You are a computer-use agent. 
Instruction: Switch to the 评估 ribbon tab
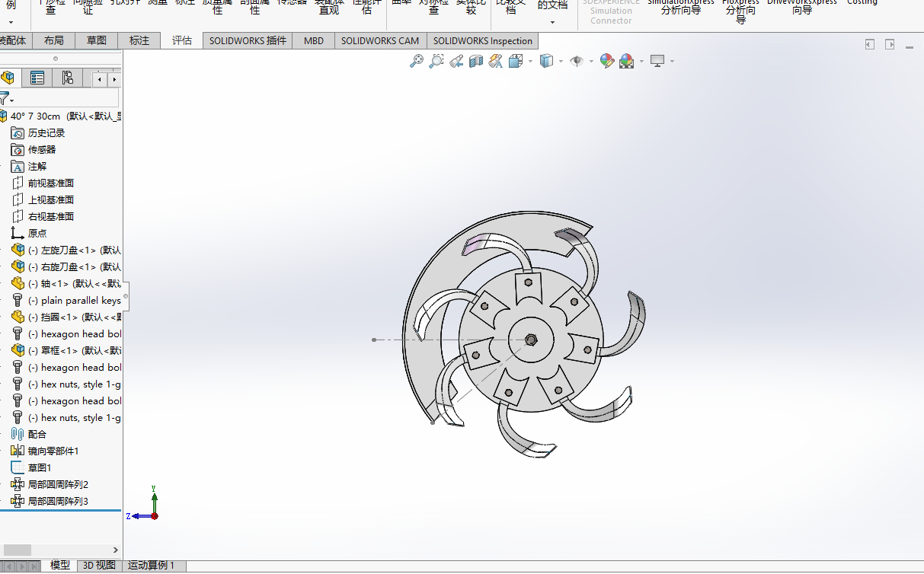182,41
